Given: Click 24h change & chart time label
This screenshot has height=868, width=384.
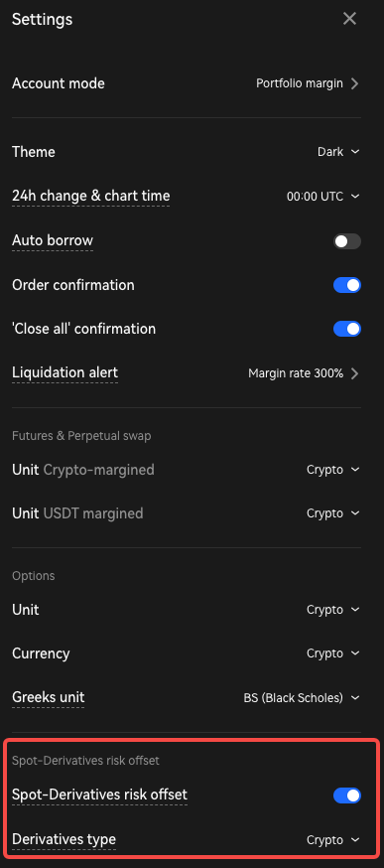Looking at the screenshot, I should (x=90, y=196).
